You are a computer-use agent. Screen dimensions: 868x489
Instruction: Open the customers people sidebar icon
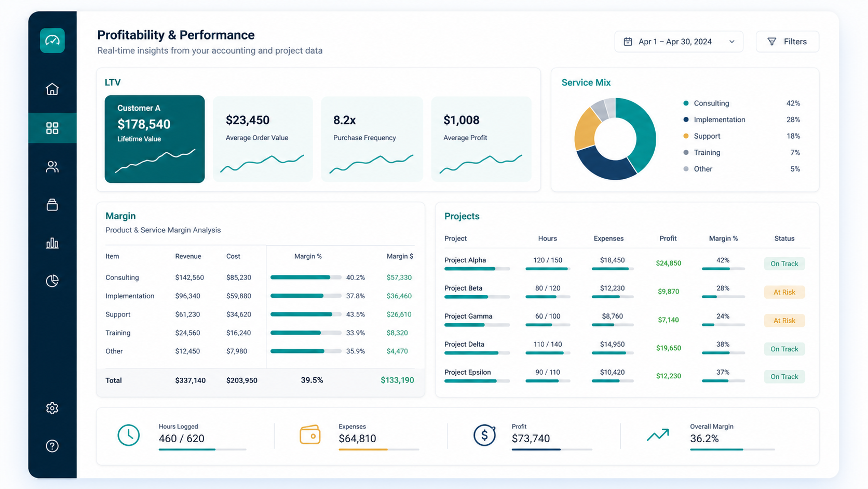52,167
